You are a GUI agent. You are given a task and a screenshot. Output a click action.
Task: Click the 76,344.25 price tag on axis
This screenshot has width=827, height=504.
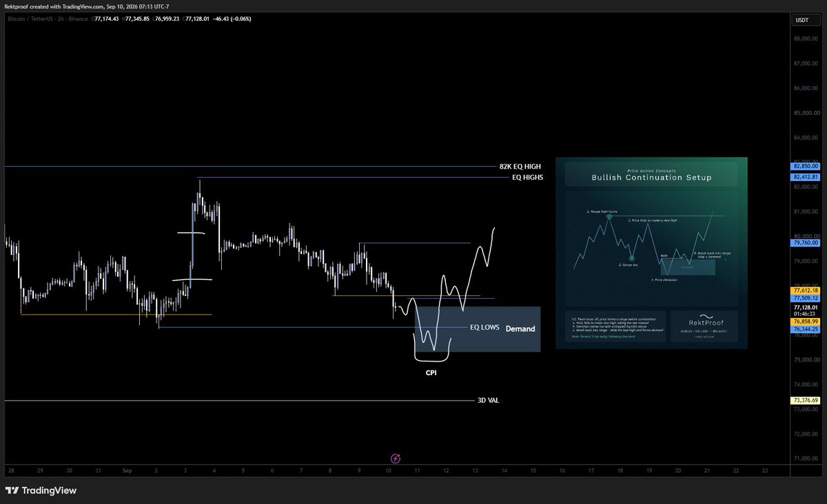tap(806, 330)
